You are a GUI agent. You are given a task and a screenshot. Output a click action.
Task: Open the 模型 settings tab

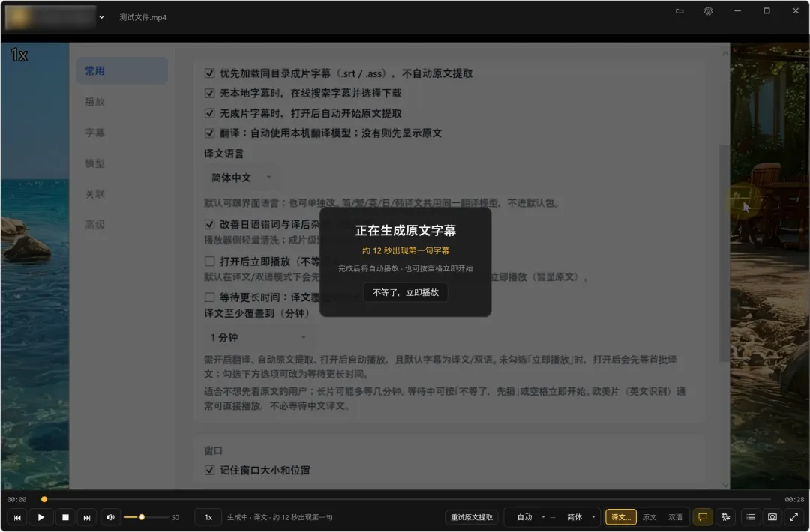click(x=122, y=163)
